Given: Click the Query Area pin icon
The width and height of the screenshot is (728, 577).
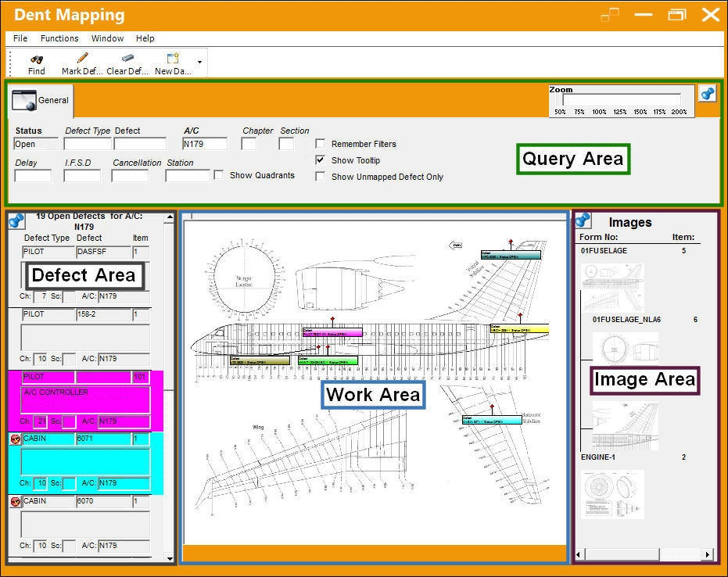Looking at the screenshot, I should pyautogui.click(x=708, y=94).
